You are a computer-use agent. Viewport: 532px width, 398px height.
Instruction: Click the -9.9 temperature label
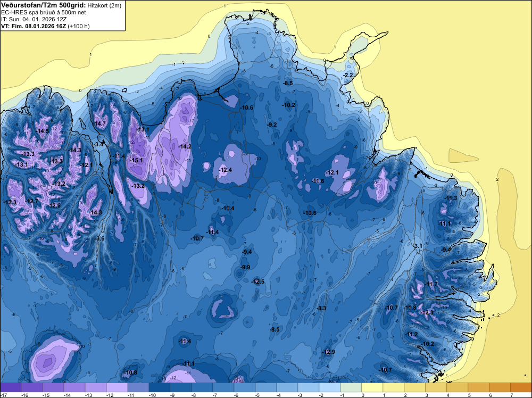pyautogui.click(x=245, y=267)
